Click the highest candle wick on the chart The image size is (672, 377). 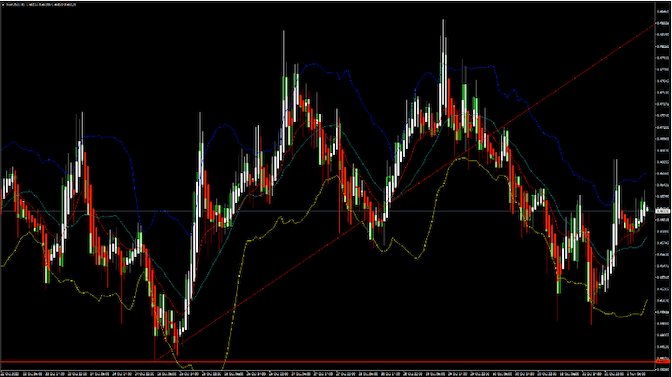click(x=443, y=26)
